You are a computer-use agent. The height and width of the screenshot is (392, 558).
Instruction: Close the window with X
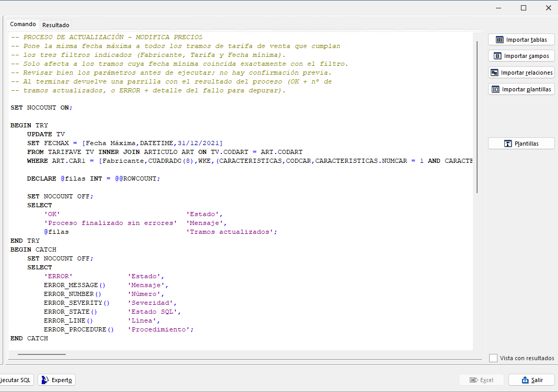pyautogui.click(x=549, y=8)
